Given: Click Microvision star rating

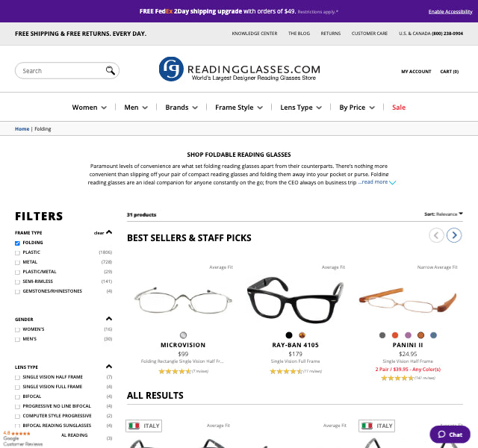Looking at the screenshot, I should click(x=175, y=371).
